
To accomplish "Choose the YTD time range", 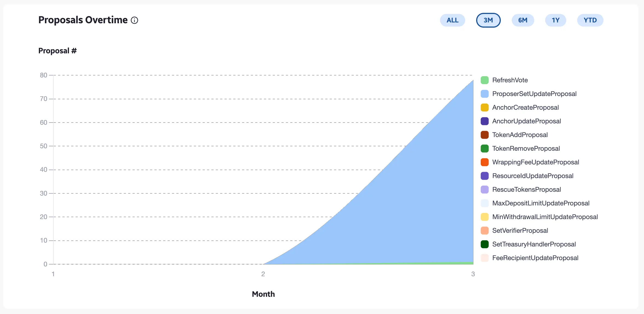I will [590, 20].
